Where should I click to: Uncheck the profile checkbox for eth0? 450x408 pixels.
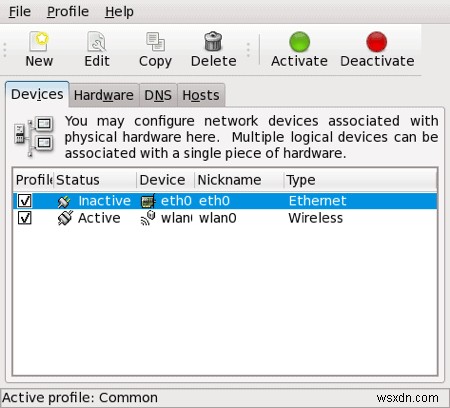pyautogui.click(x=25, y=201)
